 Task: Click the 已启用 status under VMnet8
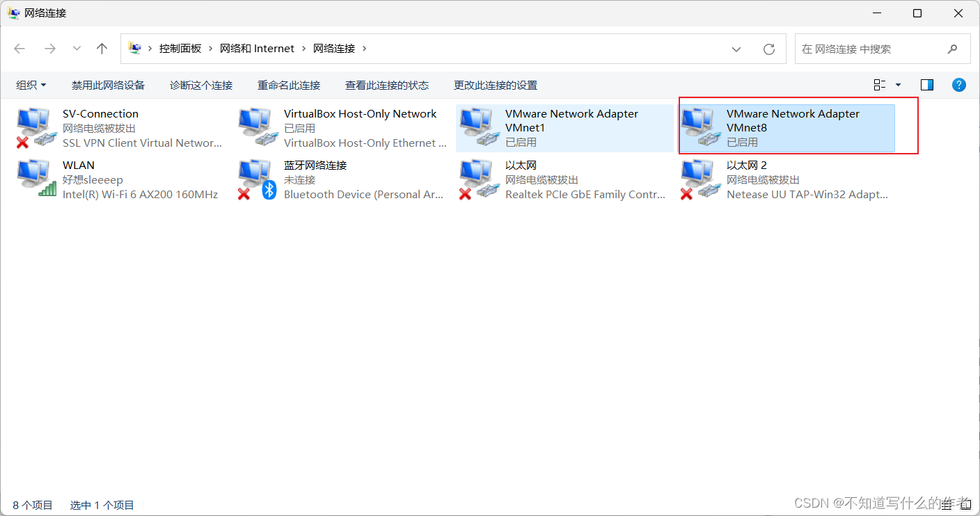[743, 143]
